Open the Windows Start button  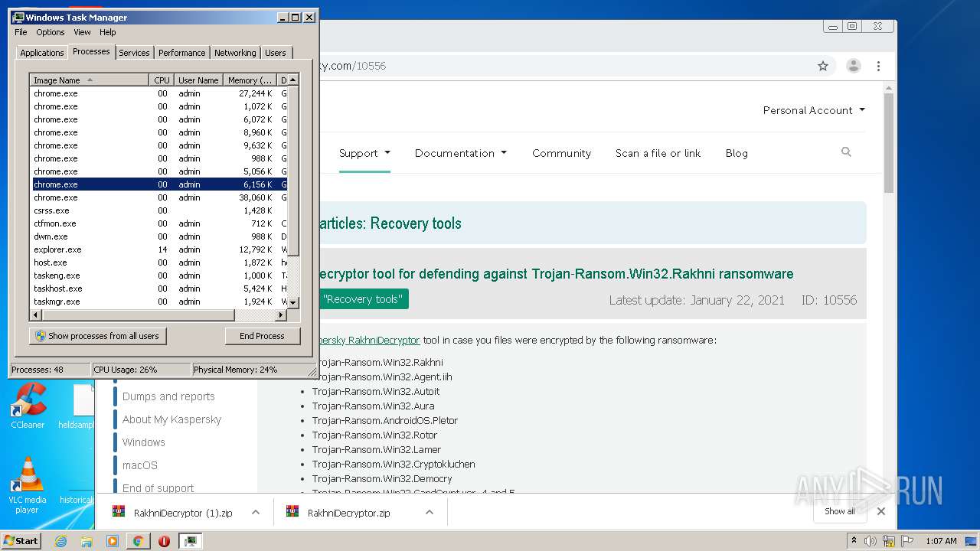click(21, 541)
